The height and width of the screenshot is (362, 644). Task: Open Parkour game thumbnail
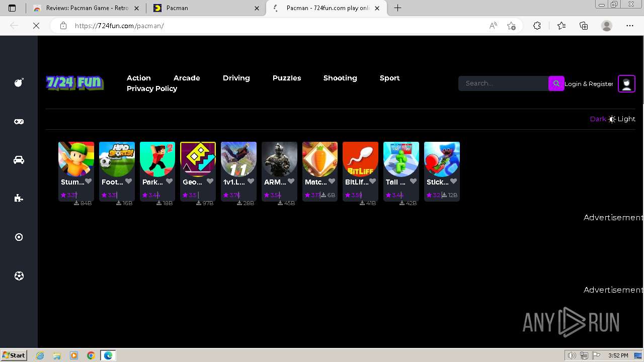pos(157,159)
